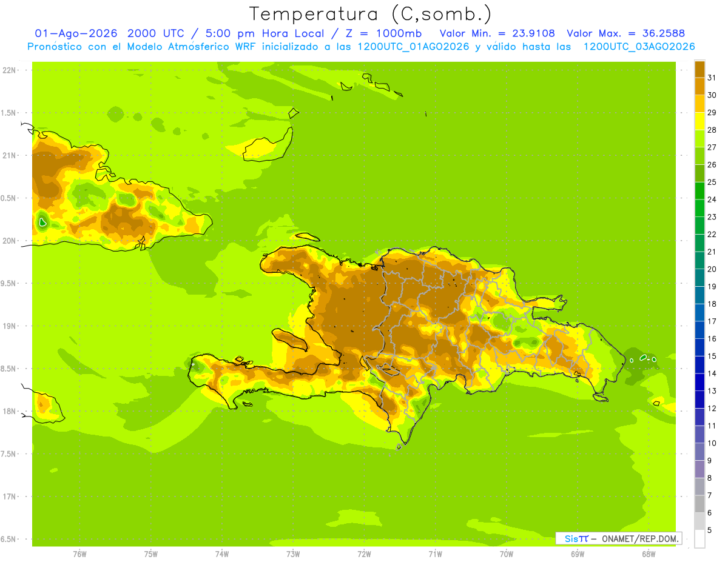Viewport: 728px width, 562px height.
Task: Click the "19N" latitude axis label
Action: click(9, 326)
